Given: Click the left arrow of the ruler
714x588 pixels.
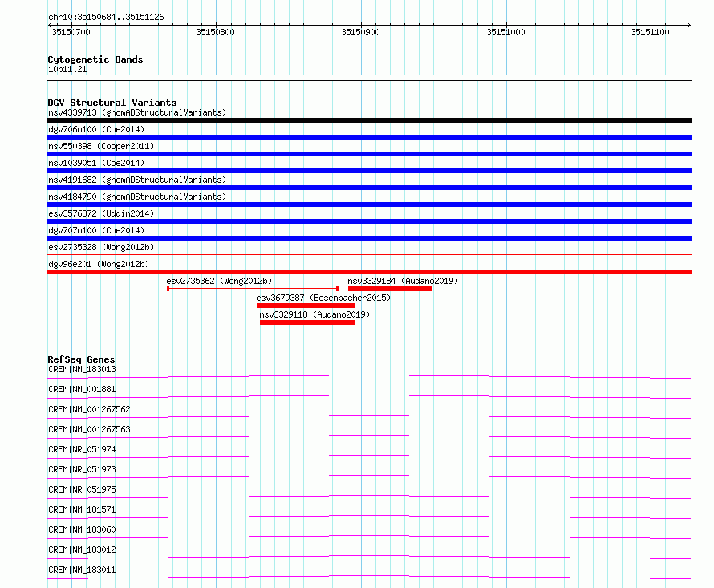Looking at the screenshot, I should click(50, 26).
